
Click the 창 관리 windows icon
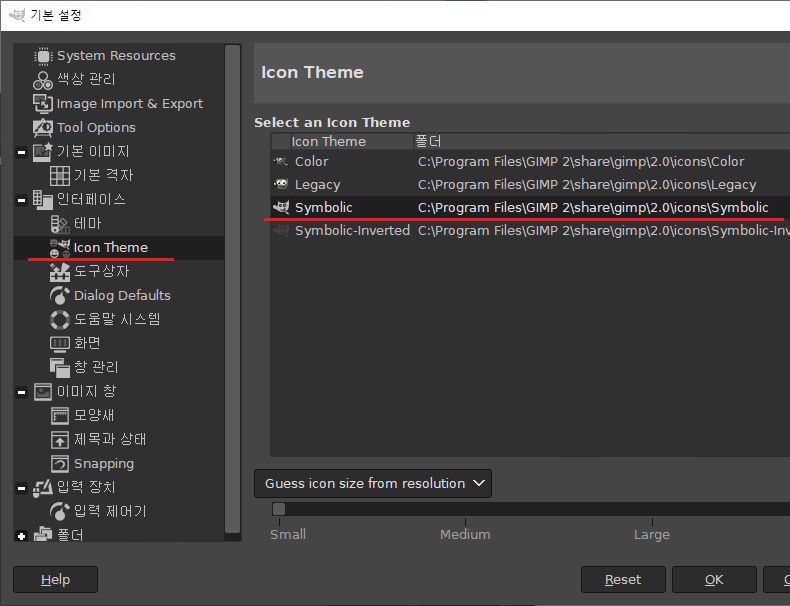60,368
